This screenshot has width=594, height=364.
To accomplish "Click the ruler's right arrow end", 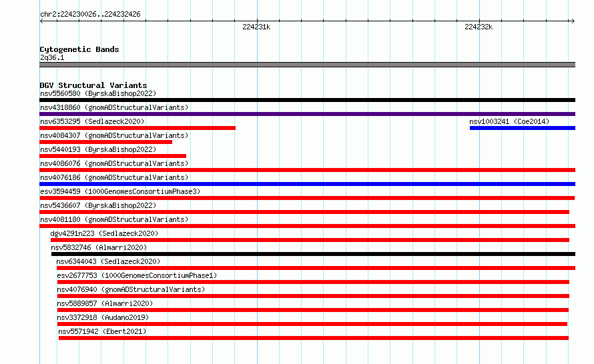I will (573, 21).
